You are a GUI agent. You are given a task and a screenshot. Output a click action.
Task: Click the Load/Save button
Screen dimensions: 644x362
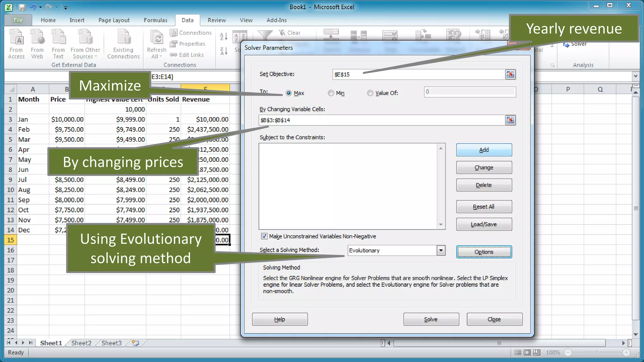click(484, 224)
